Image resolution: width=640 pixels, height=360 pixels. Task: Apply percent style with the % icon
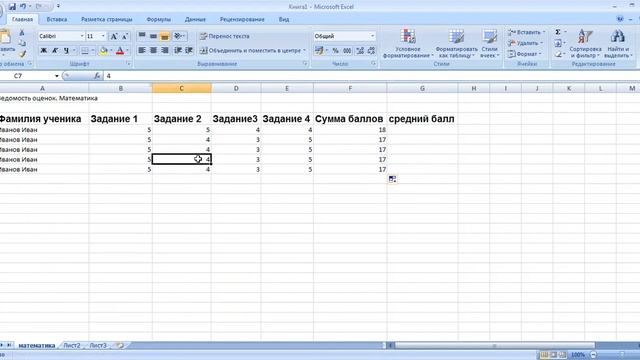coord(335,51)
